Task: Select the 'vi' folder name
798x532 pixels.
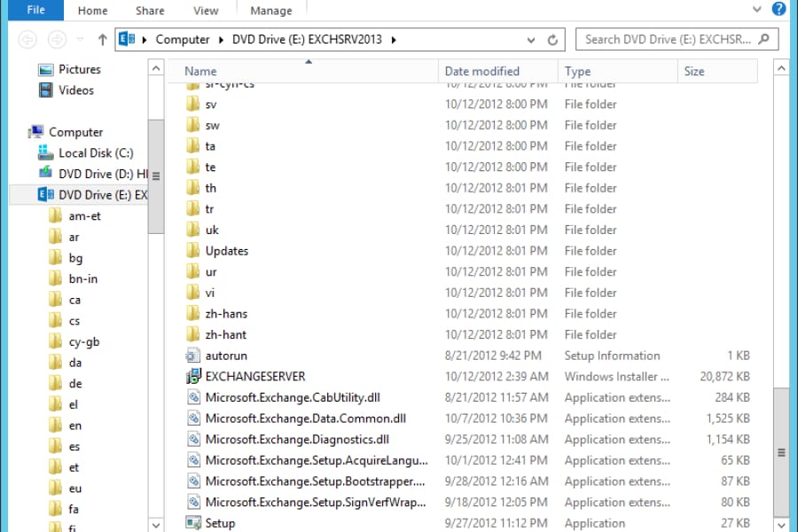Action: (x=209, y=293)
